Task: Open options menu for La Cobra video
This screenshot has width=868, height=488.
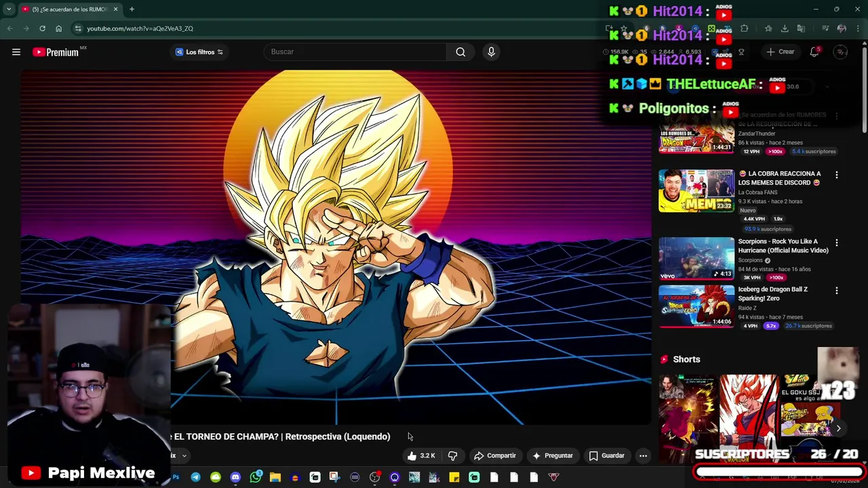Action: [x=836, y=175]
